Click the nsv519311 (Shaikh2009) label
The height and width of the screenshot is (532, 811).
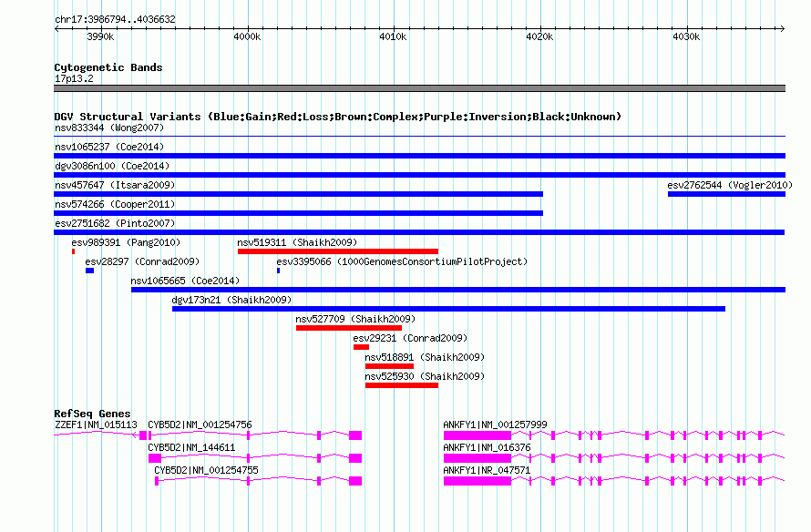[x=297, y=242]
